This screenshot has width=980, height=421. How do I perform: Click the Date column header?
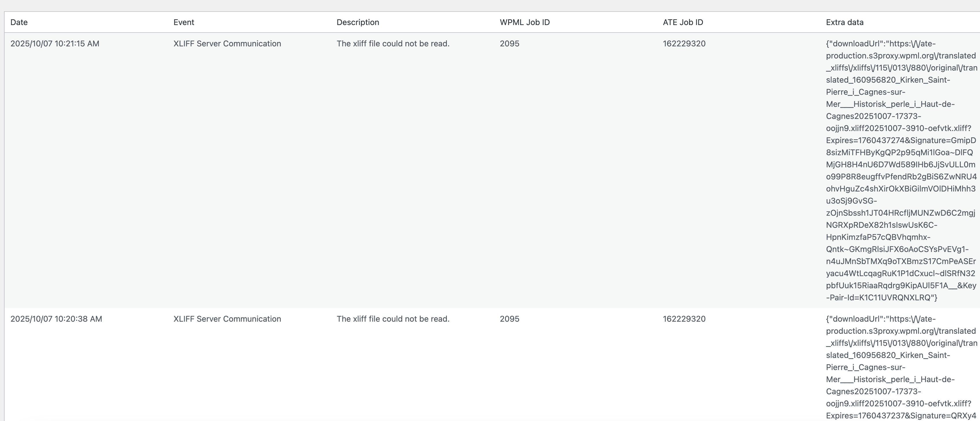pyautogui.click(x=19, y=22)
